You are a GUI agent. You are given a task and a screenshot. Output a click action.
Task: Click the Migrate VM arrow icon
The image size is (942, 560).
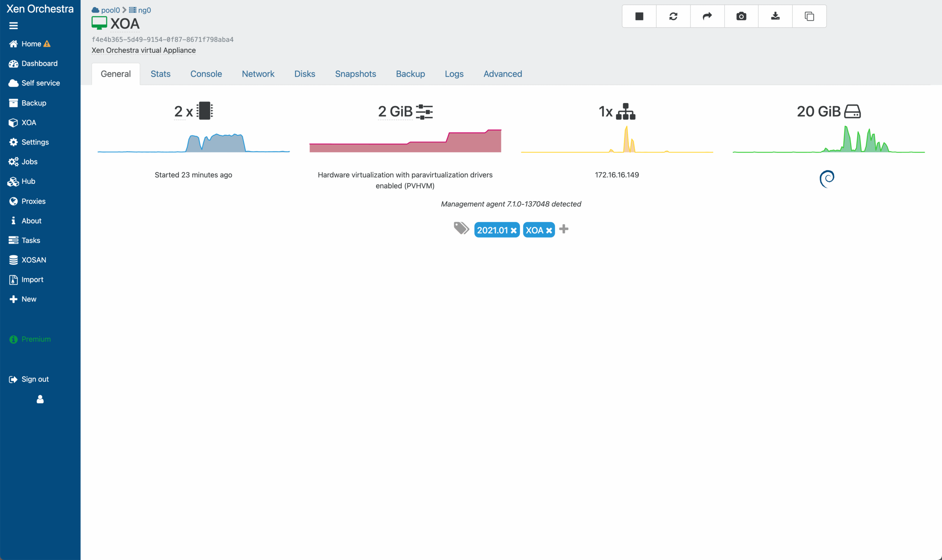tap(707, 16)
